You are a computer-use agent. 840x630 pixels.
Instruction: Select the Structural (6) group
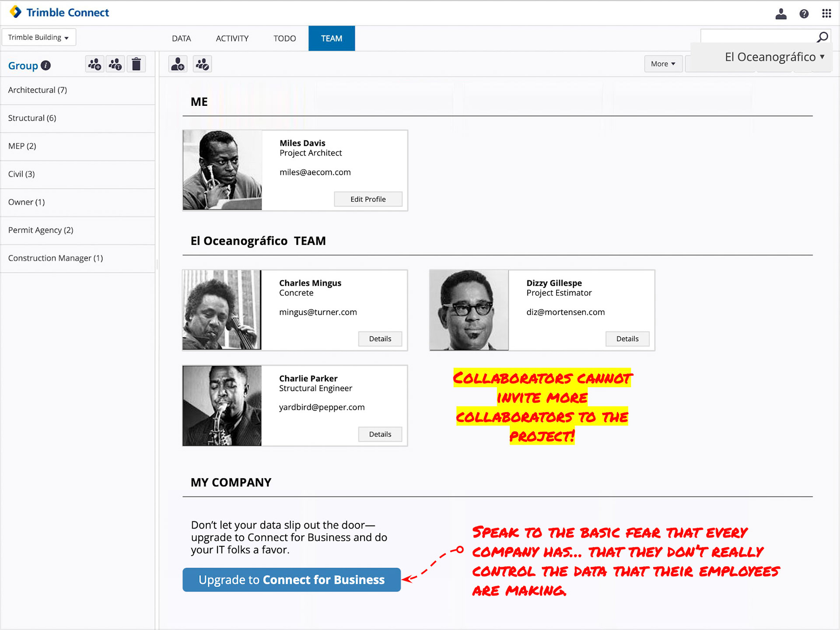pos(32,118)
